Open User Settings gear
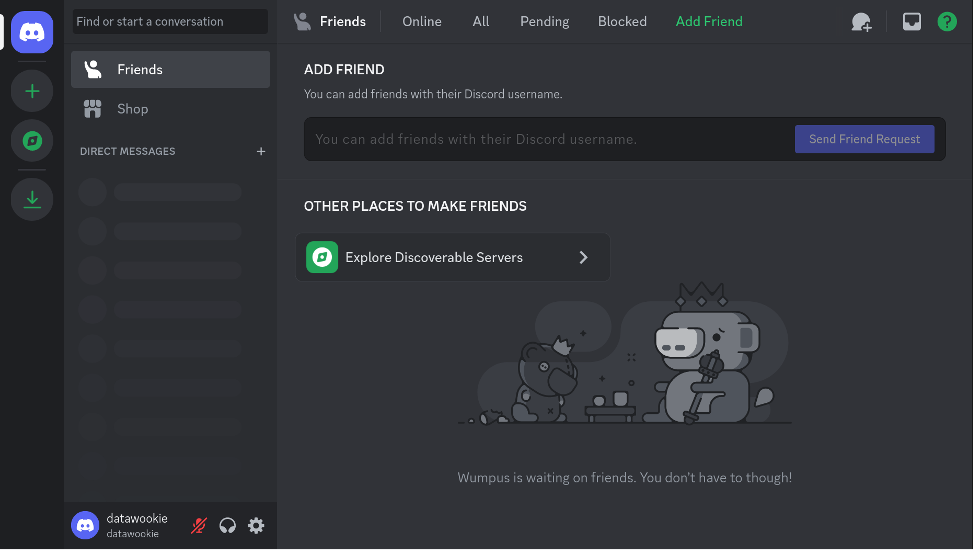The width and height of the screenshot is (980, 554). (256, 525)
